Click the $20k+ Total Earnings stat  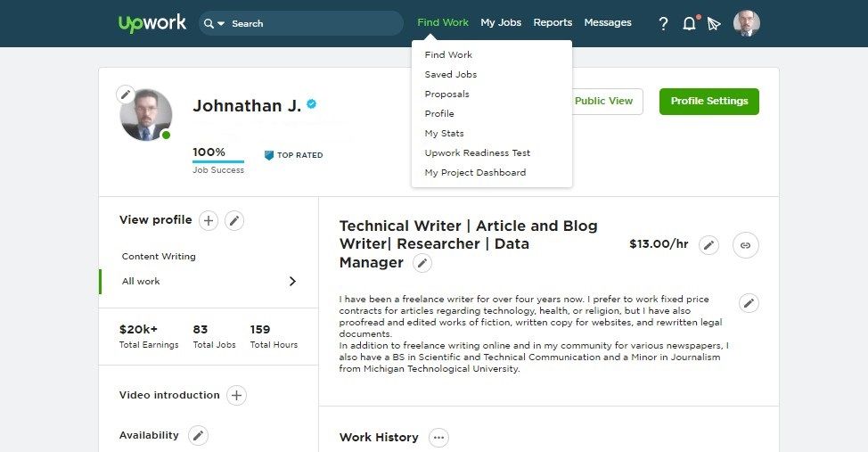click(149, 336)
